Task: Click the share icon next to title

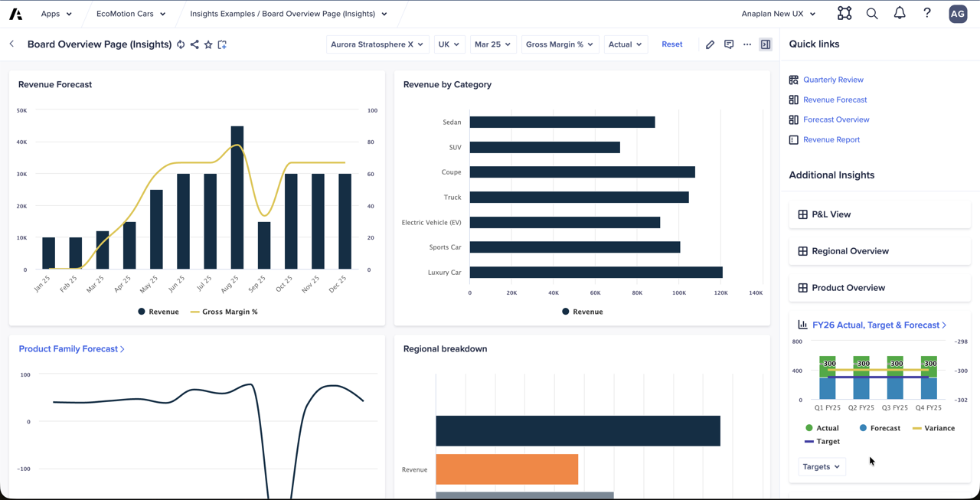Action: (194, 44)
